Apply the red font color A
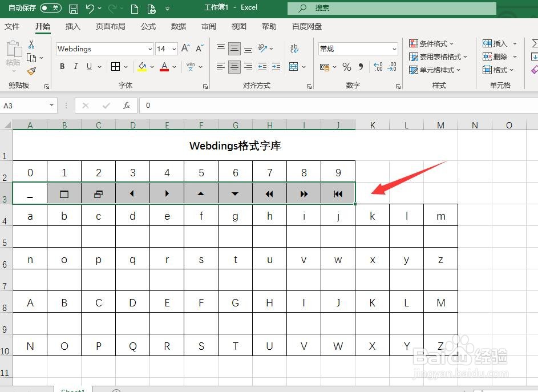 click(x=164, y=67)
